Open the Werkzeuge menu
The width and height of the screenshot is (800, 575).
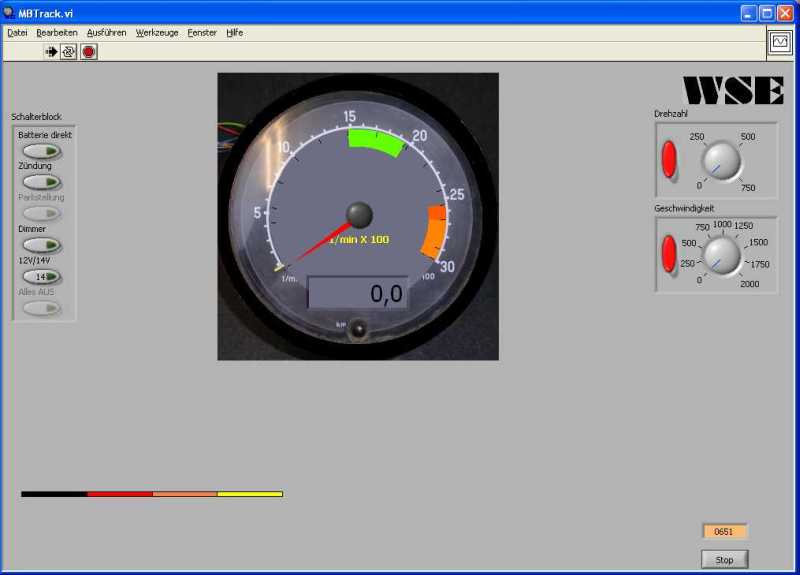tap(157, 33)
